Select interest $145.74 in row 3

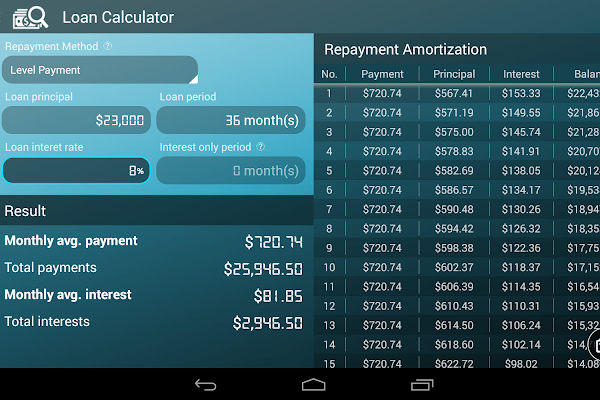[x=521, y=132]
